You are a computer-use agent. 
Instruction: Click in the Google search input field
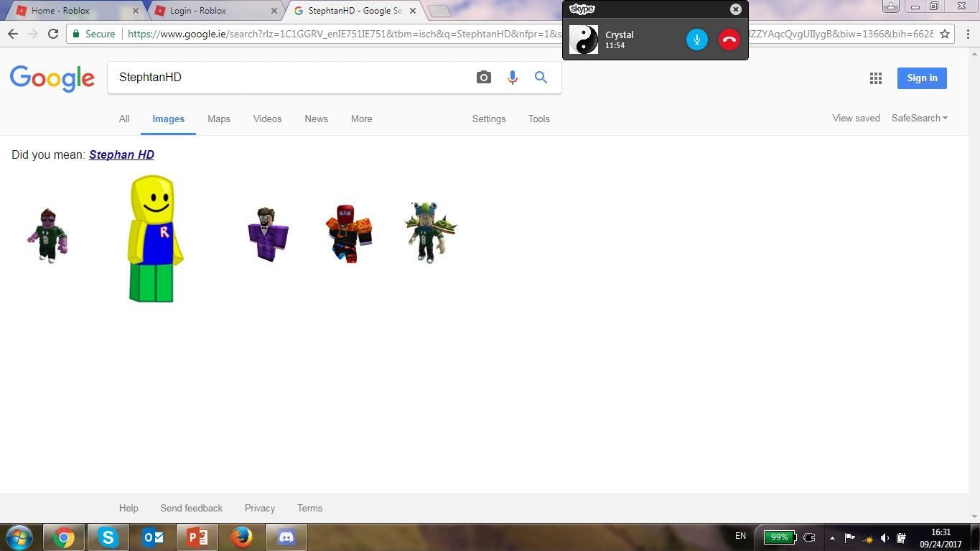pos(287,78)
